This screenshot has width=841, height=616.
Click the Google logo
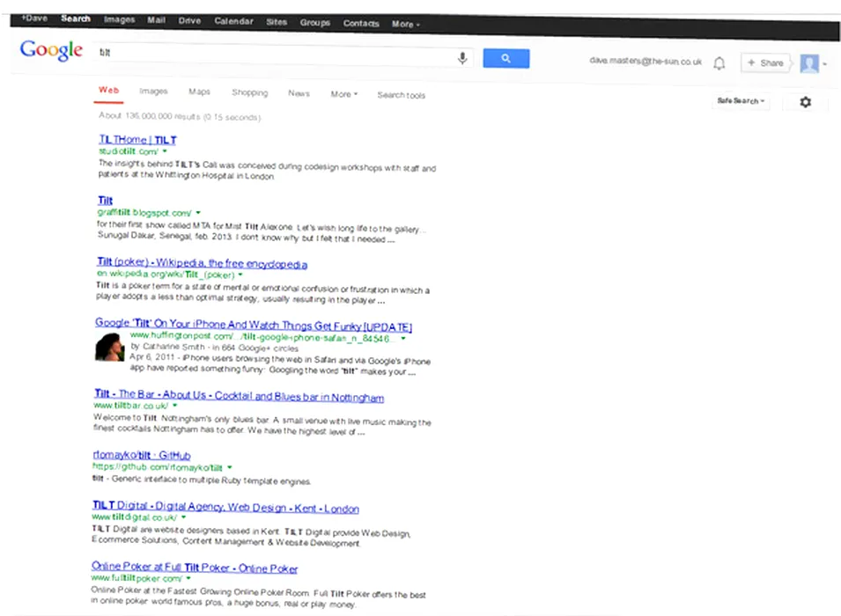pyautogui.click(x=51, y=51)
